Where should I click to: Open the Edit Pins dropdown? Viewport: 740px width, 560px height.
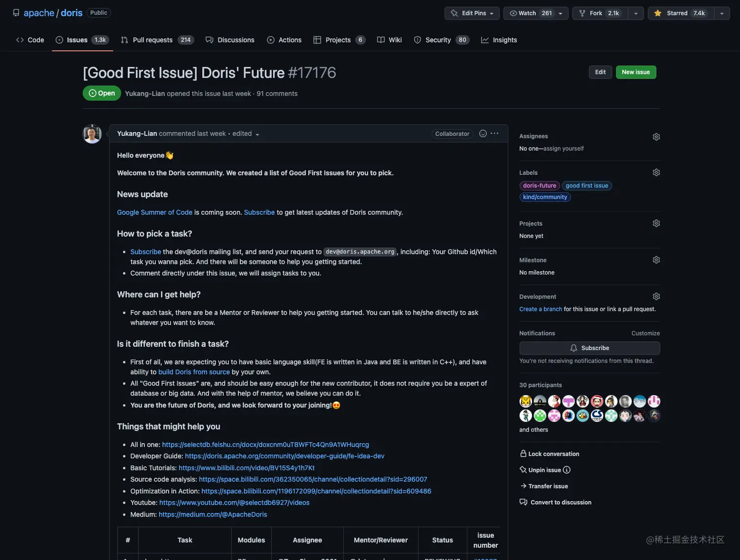point(472,13)
